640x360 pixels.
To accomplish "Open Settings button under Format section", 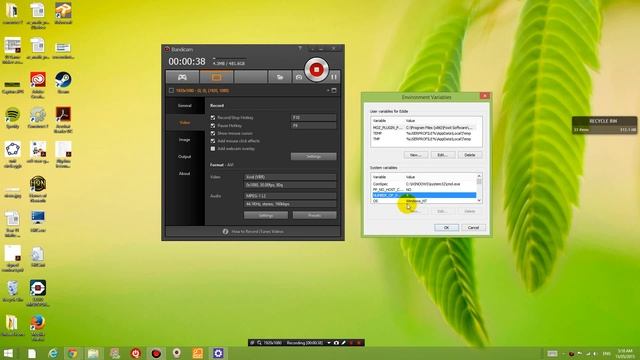I will [x=266, y=215].
